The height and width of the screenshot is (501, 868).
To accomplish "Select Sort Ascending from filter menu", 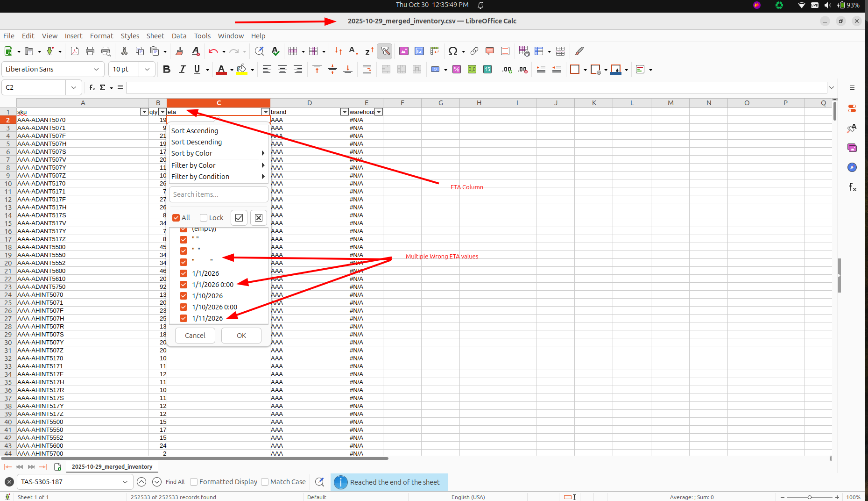I will pyautogui.click(x=195, y=131).
